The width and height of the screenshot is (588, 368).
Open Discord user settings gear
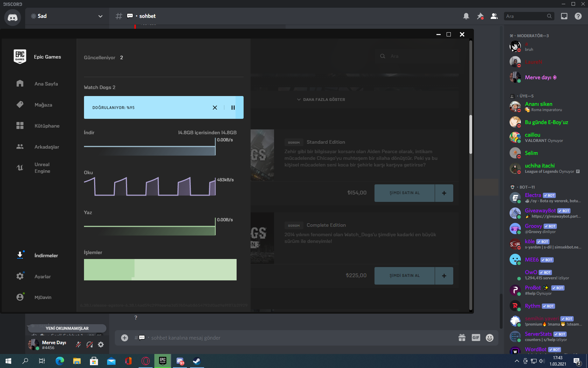pos(101,345)
